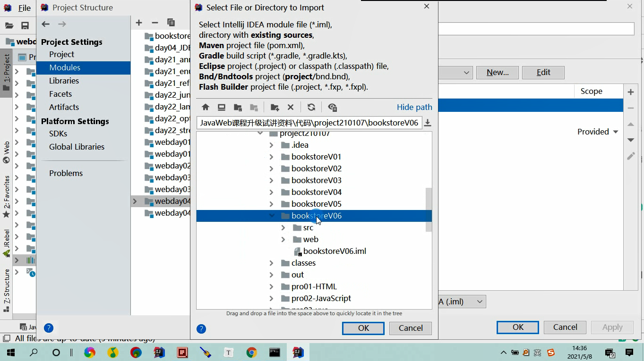Select the out folder in tree
Image resolution: width=644 pixels, height=361 pixels.
coord(298,275)
